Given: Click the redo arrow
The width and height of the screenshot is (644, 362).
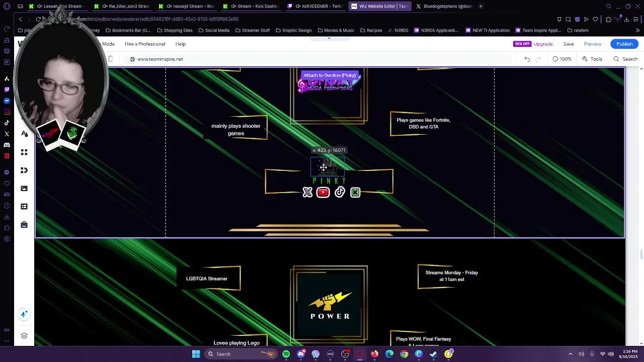Looking at the screenshot, I should (x=538, y=59).
